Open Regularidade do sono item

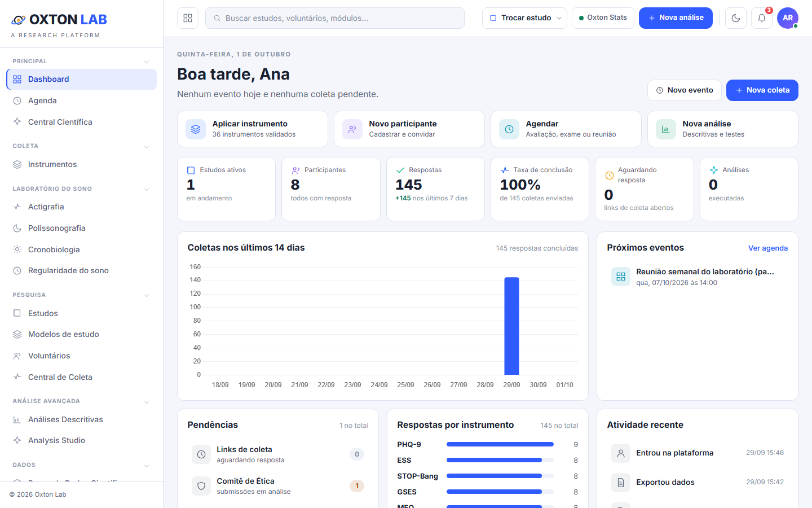click(81, 270)
